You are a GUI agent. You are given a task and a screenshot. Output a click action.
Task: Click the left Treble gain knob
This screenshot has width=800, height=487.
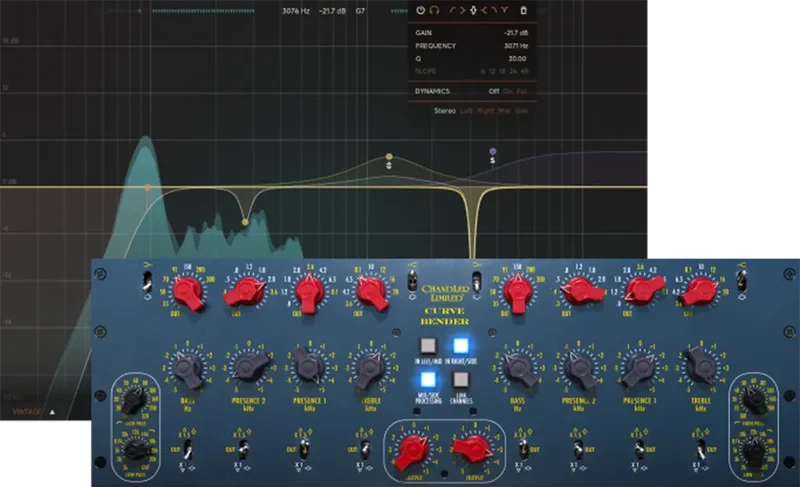pos(371,368)
